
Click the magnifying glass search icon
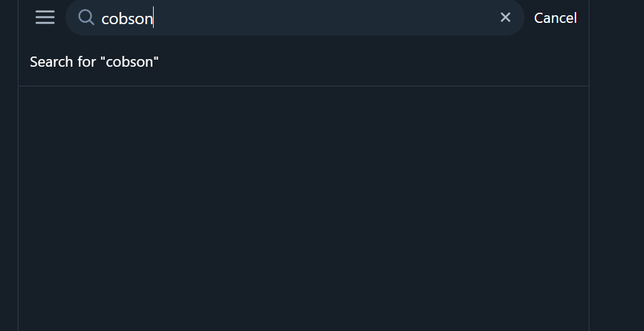click(86, 17)
